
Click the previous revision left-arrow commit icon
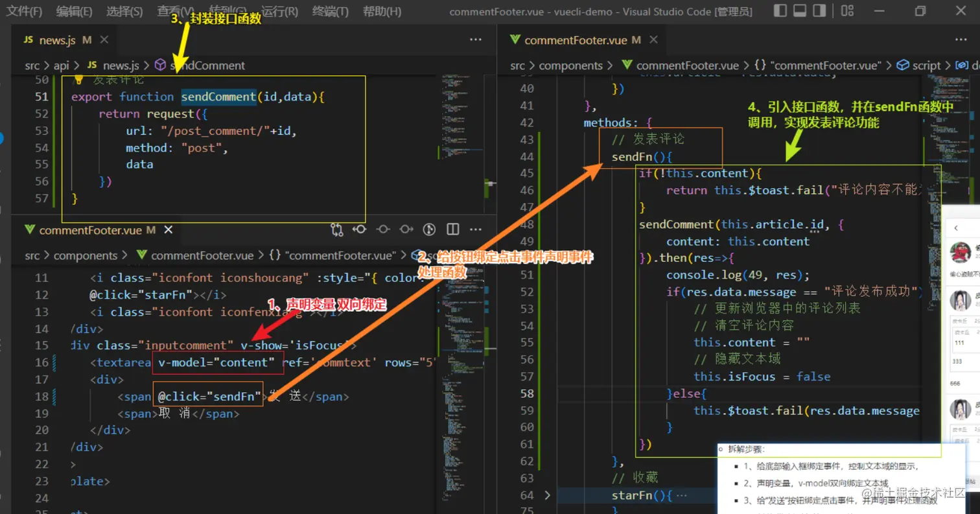[x=360, y=229]
